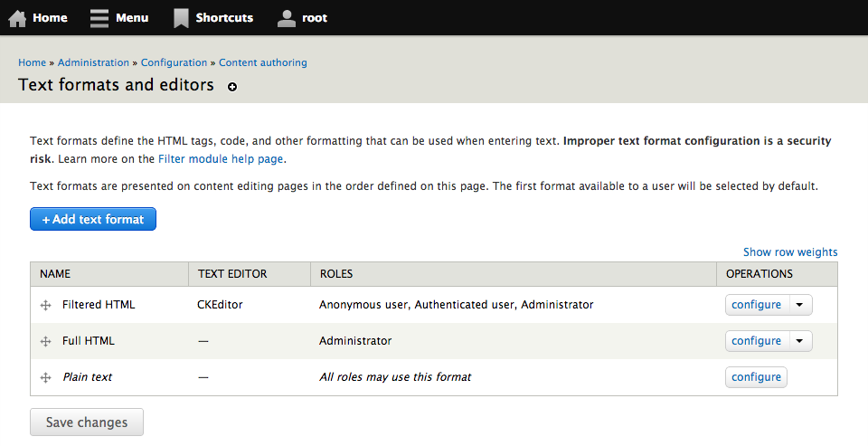Add page to shortcuts plus icon
Screen dimensions: 868x446
[x=232, y=87]
